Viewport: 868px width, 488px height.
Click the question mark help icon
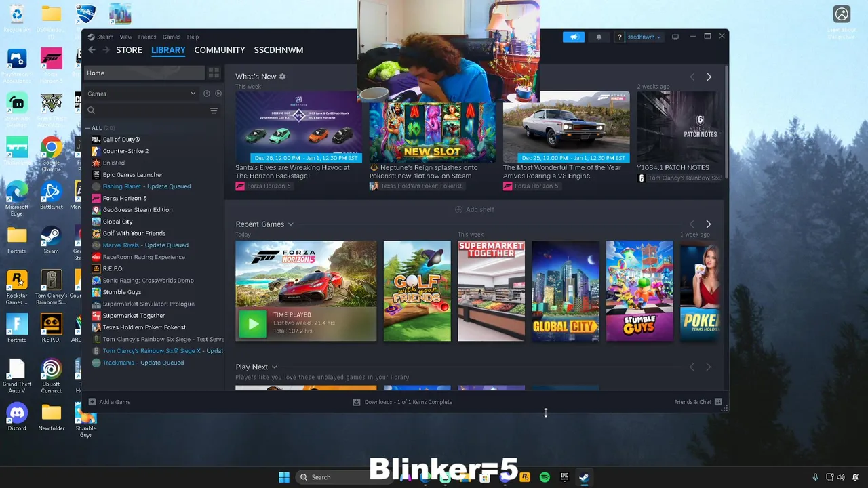pyautogui.click(x=619, y=37)
